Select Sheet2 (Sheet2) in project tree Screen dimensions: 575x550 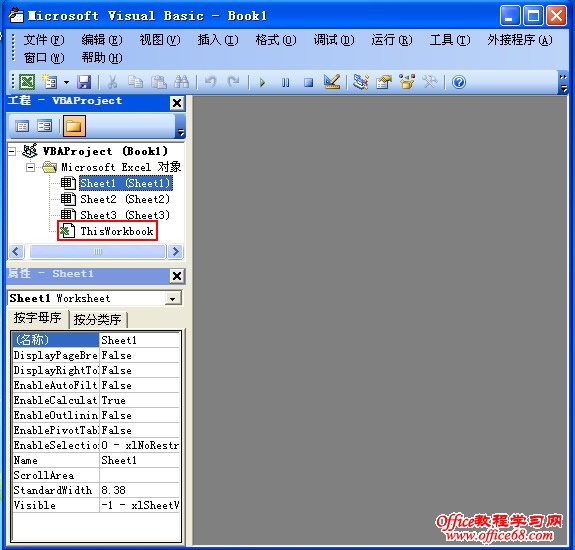tap(125, 199)
